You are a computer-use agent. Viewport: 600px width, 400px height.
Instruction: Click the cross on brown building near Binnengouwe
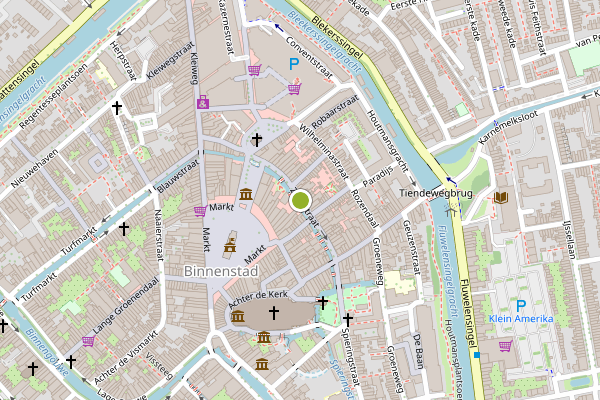(33, 369)
